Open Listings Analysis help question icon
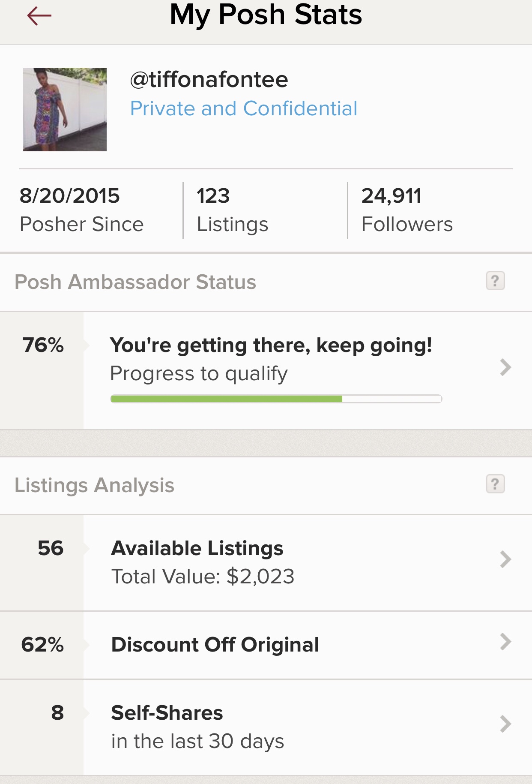Image resolution: width=532 pixels, height=784 pixels. (495, 484)
